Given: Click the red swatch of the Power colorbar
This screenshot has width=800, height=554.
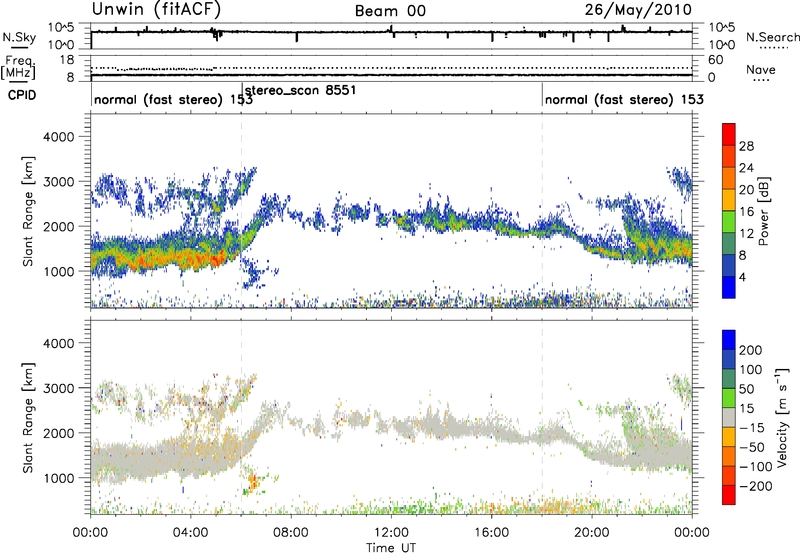Looking at the screenshot, I should (x=729, y=134).
